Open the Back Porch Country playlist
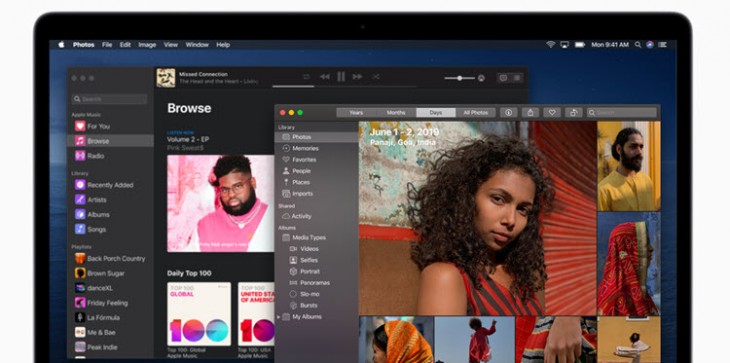Screen dimensions: 730x363 click(110, 258)
